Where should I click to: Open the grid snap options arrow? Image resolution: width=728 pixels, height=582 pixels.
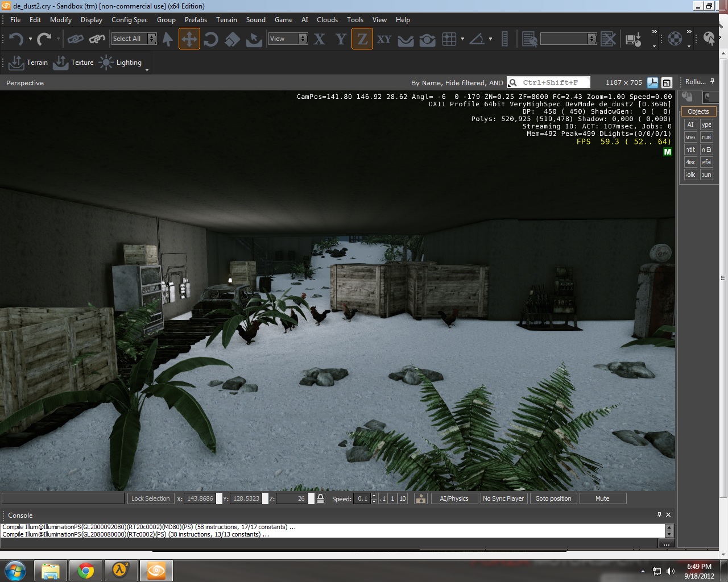[x=462, y=39]
